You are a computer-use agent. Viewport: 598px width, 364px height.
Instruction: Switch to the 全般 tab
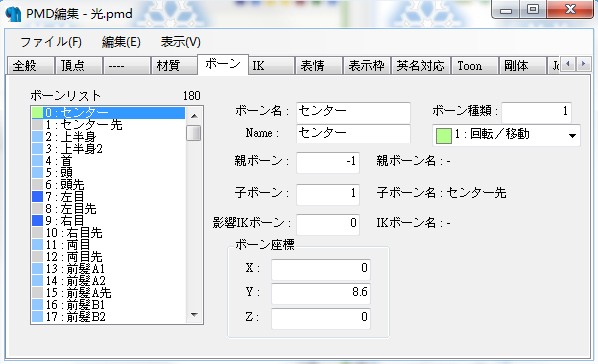(x=31, y=66)
